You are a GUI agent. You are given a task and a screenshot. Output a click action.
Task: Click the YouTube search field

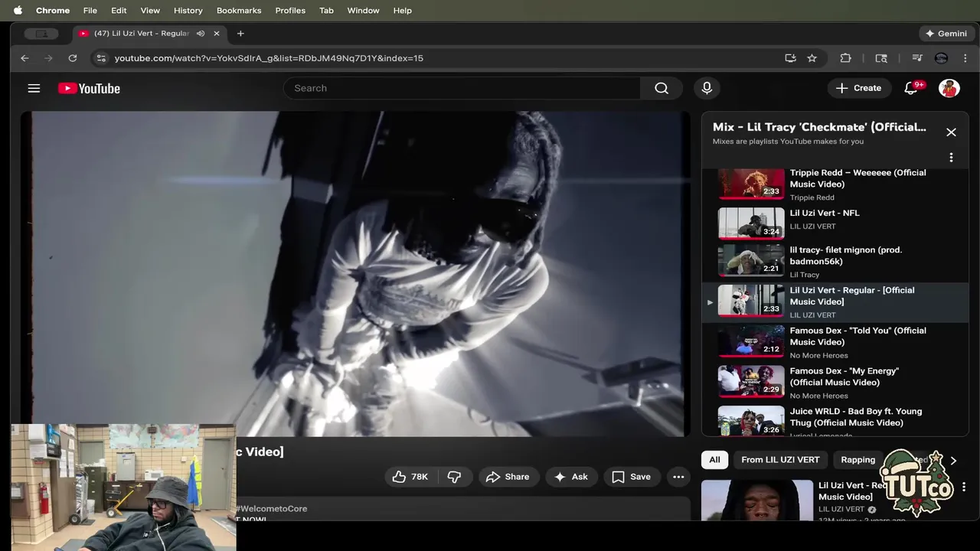click(x=462, y=88)
